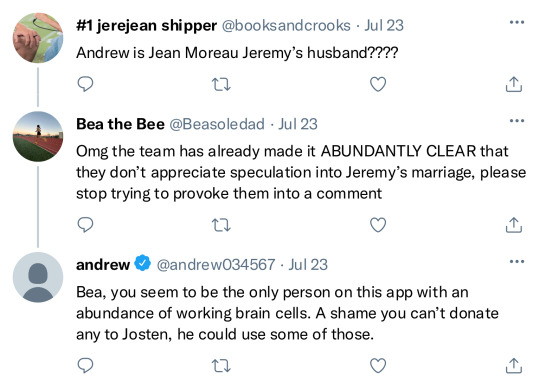540x389 pixels.
Task: Open more options on Bea's tweet
Action: (517, 121)
